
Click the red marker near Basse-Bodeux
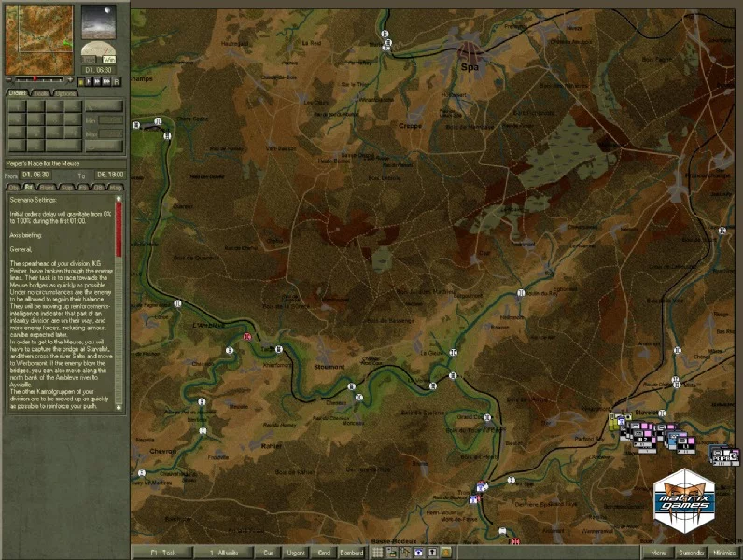(515, 541)
